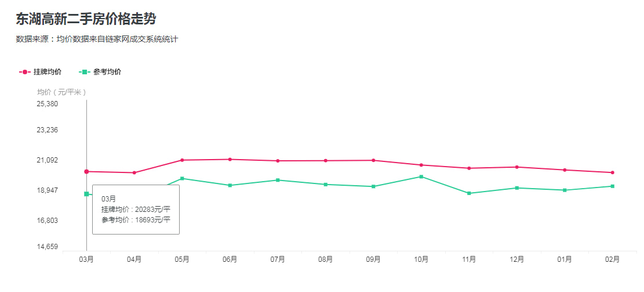
Task: Click the green 参考均价 legend square marker
Action: tap(85, 72)
